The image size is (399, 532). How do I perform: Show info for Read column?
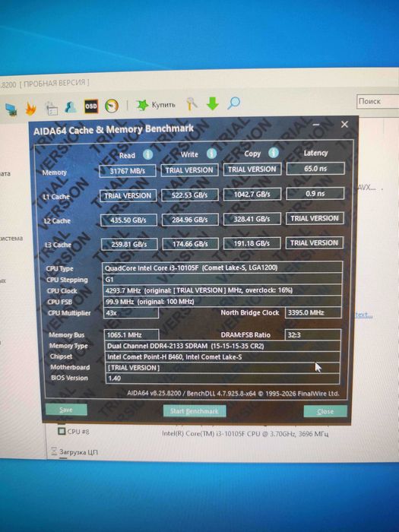pyautogui.click(x=147, y=155)
